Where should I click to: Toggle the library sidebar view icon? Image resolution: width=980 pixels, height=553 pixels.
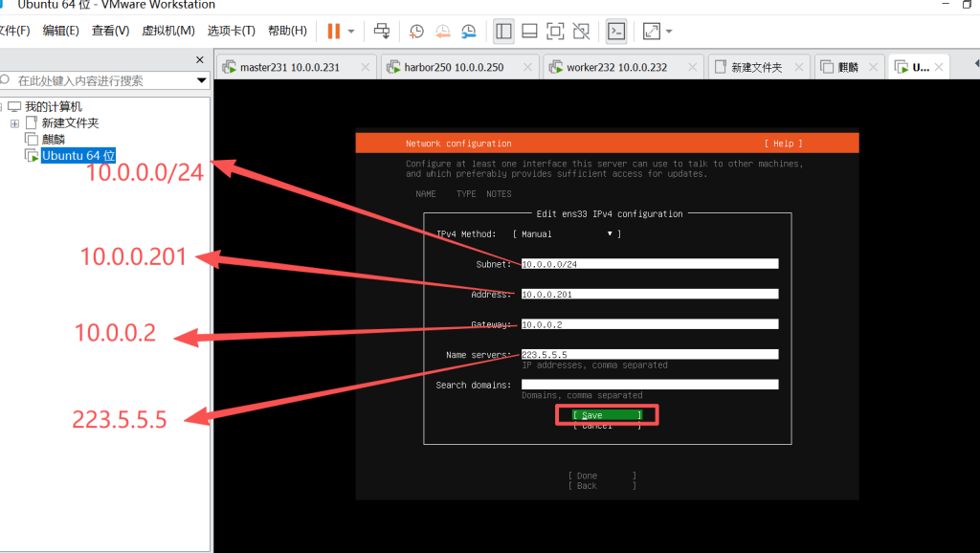(503, 31)
